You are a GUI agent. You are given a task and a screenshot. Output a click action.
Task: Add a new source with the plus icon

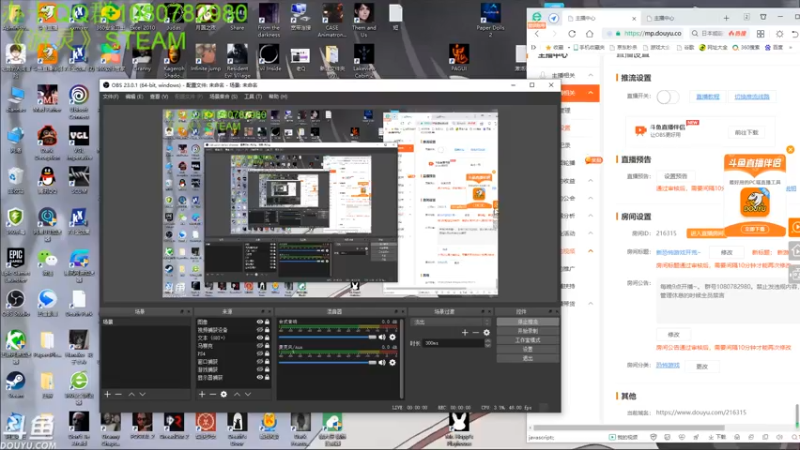[202, 394]
